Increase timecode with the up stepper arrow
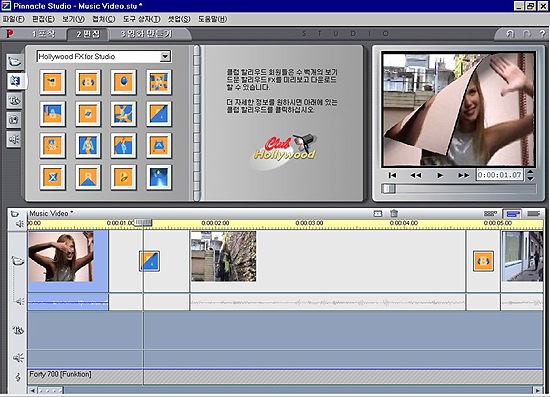The image size is (550, 397). (530, 172)
